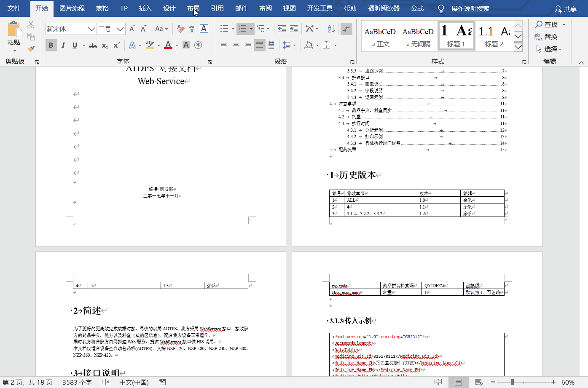Apply the No Spacing (无间隔) style
The width and height of the screenshot is (588, 388).
[418, 36]
